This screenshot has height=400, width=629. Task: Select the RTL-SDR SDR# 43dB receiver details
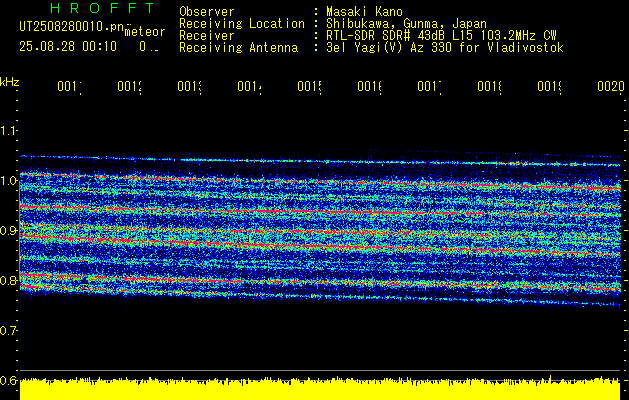coord(441,36)
